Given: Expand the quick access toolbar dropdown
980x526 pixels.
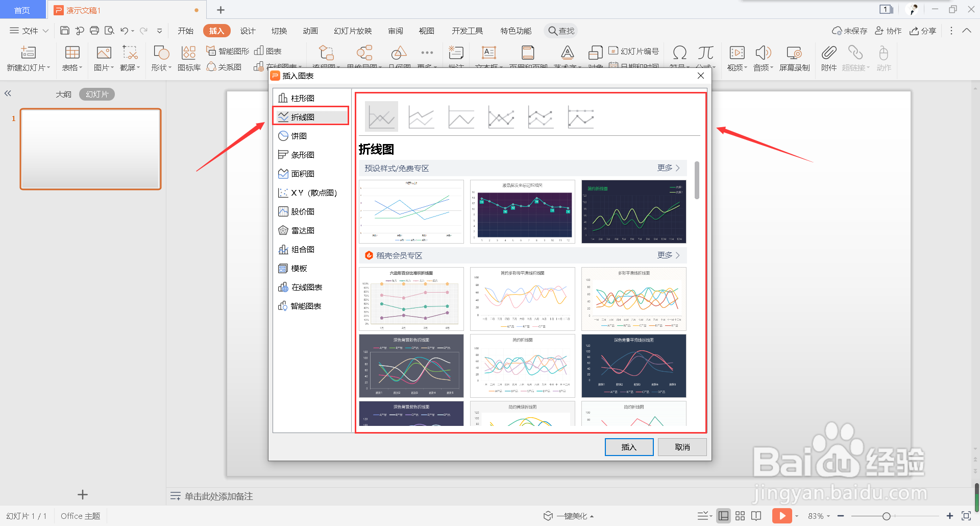Looking at the screenshot, I should 160,31.
